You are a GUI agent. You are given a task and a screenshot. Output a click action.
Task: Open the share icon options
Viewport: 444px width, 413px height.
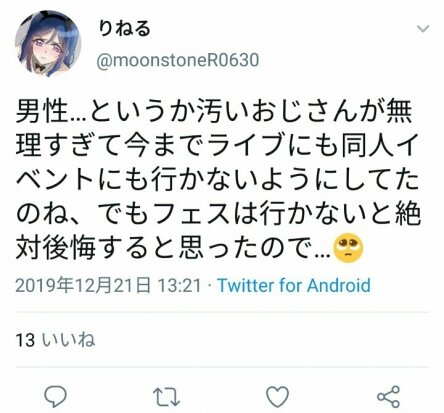(388, 397)
